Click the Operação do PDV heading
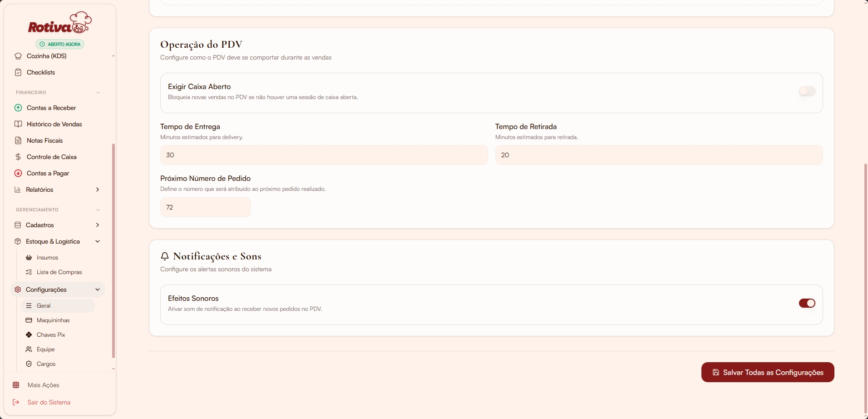The image size is (868, 419). point(201,45)
